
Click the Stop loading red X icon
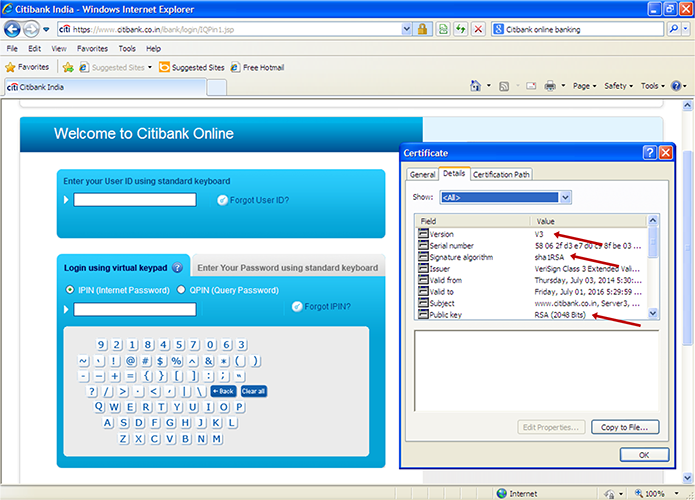pyautogui.click(x=479, y=30)
